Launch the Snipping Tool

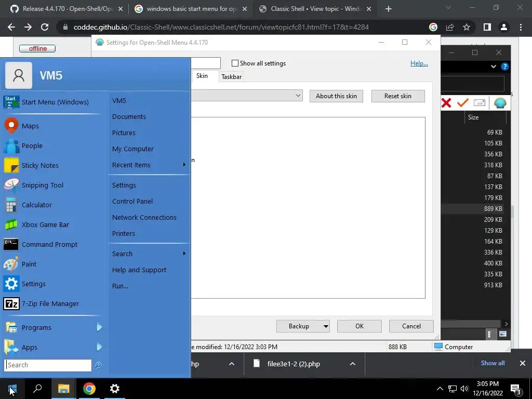[54, 185]
